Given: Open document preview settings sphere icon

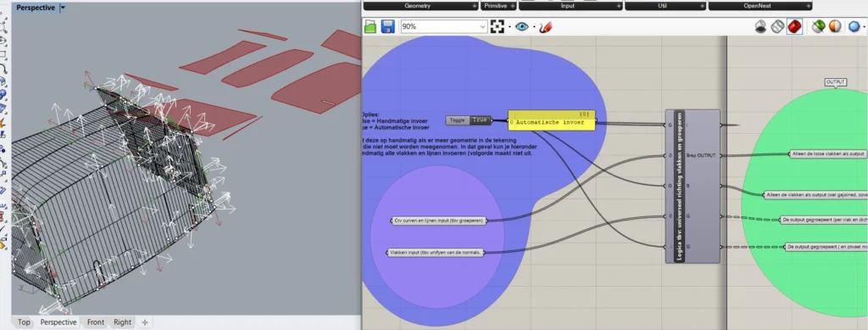Looking at the screenshot, I should pyautogui.click(x=835, y=26).
